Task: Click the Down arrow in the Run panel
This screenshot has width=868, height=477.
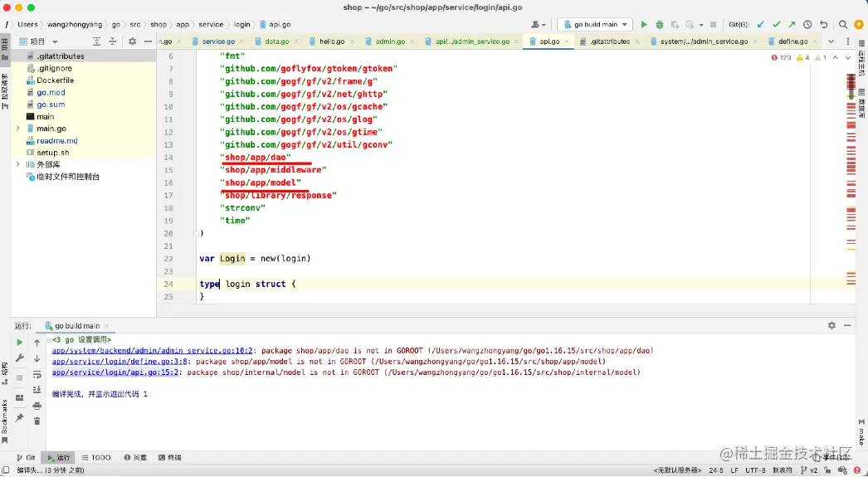Action: [37, 358]
